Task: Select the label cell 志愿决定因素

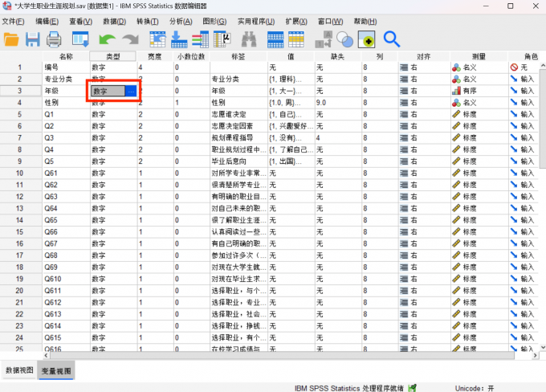Action: point(238,126)
